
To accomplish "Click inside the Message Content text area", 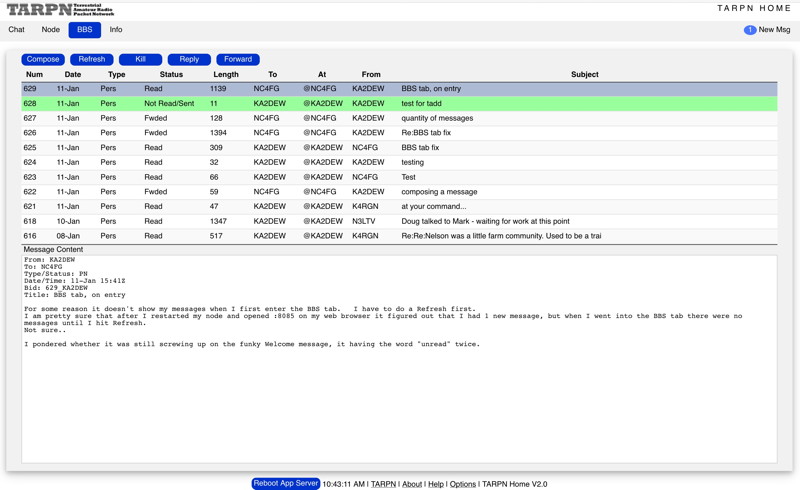I will (x=399, y=359).
